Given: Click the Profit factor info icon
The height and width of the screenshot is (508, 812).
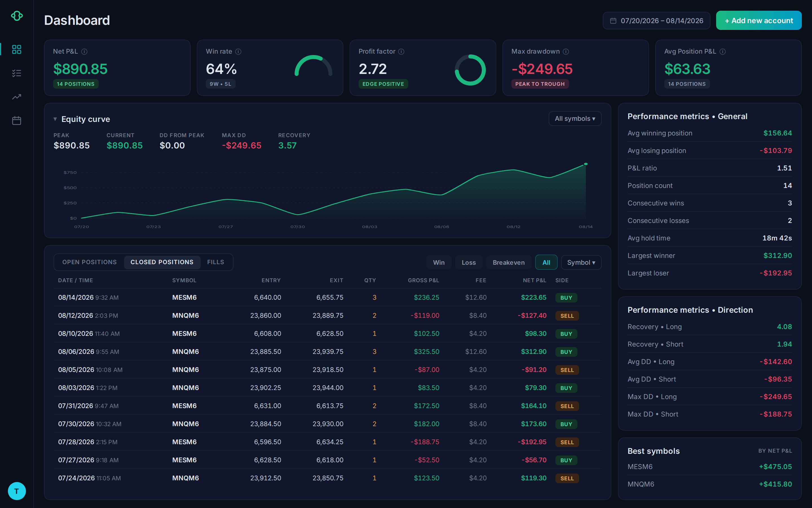Looking at the screenshot, I should click(401, 51).
